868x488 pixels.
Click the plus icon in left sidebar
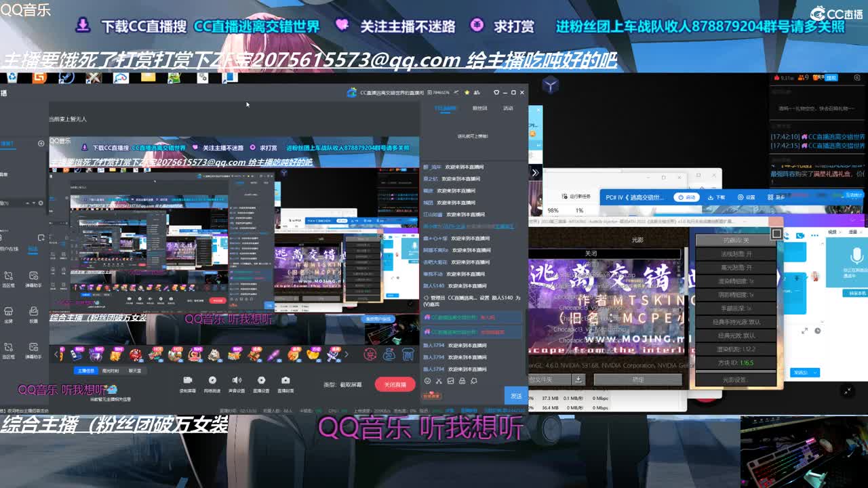(41, 144)
